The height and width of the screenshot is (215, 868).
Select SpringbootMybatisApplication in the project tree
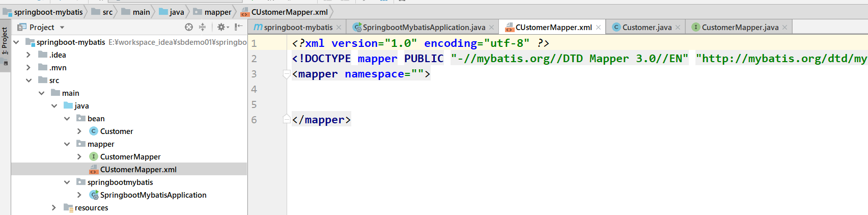pos(153,195)
